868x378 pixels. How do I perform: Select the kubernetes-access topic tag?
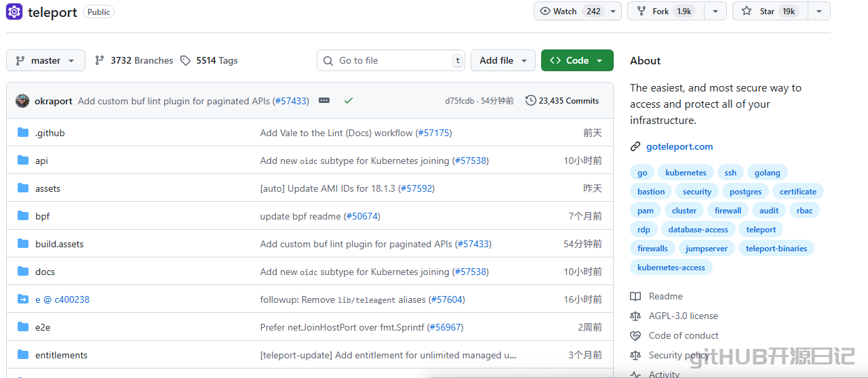pos(671,268)
